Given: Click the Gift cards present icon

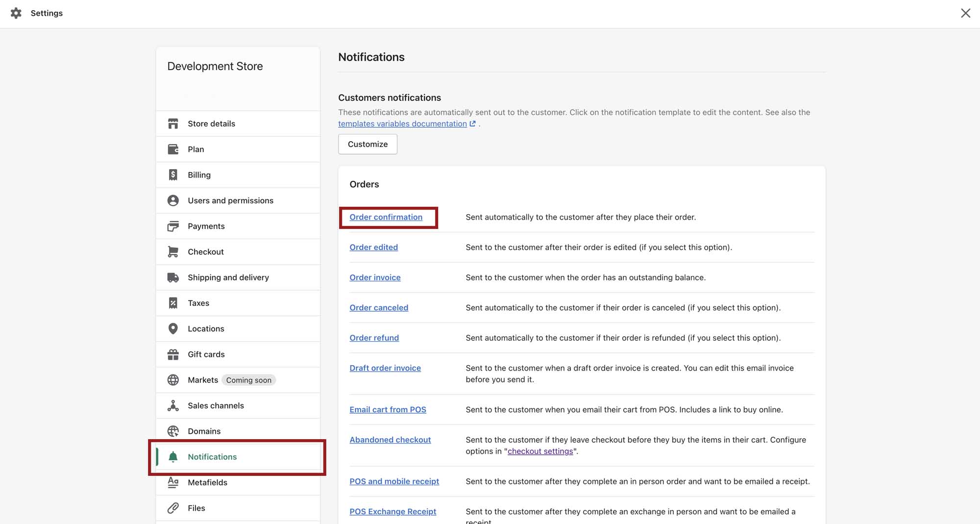Looking at the screenshot, I should 173,354.
